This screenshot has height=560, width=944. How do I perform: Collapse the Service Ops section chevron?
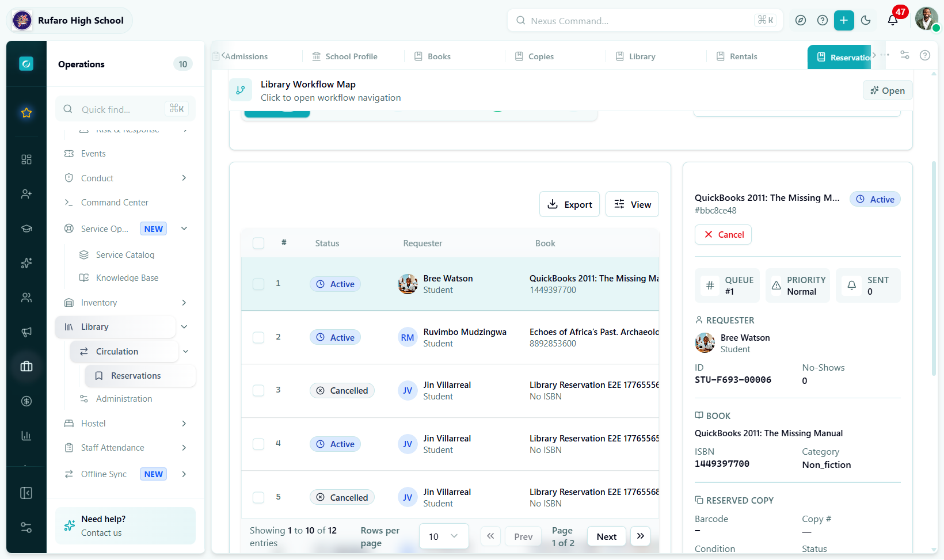tap(184, 228)
